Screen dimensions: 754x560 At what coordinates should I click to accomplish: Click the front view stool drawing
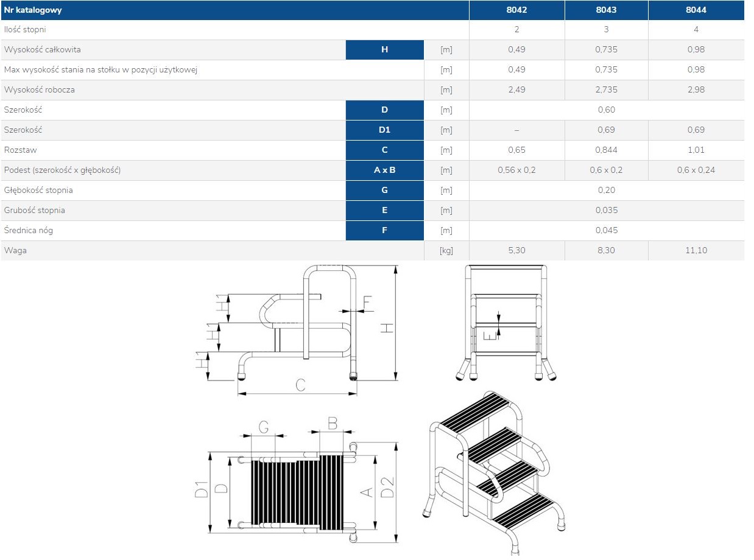[506, 323]
